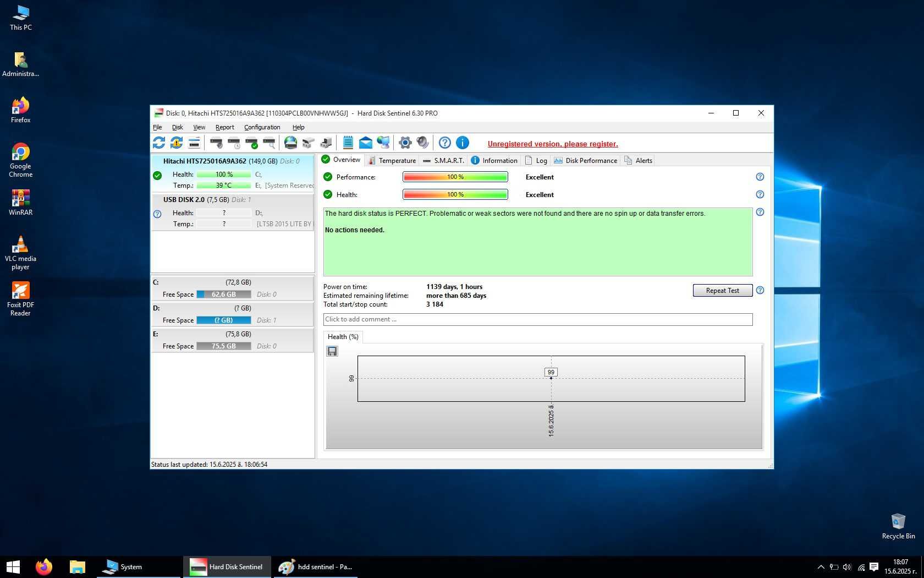The image size is (924, 578).
Task: Click the unknown status icon of USB DISK 2.0
Action: tap(157, 214)
